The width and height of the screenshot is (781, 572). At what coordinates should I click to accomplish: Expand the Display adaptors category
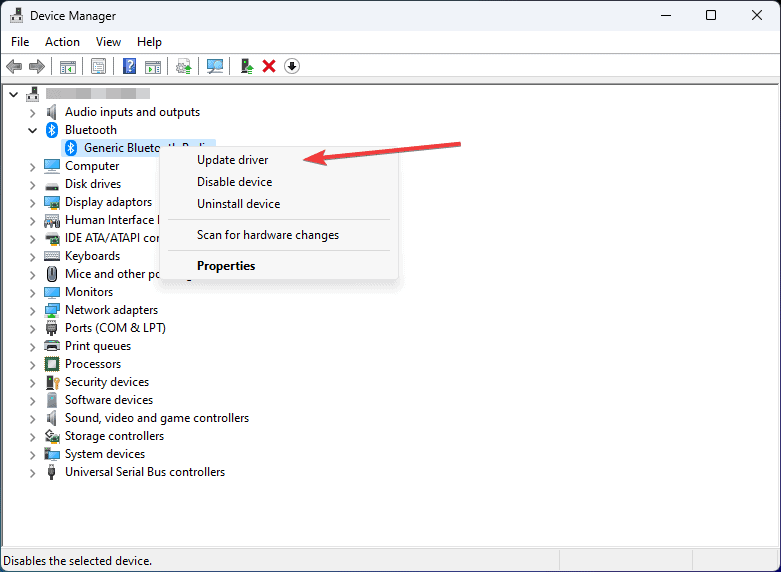click(32, 203)
